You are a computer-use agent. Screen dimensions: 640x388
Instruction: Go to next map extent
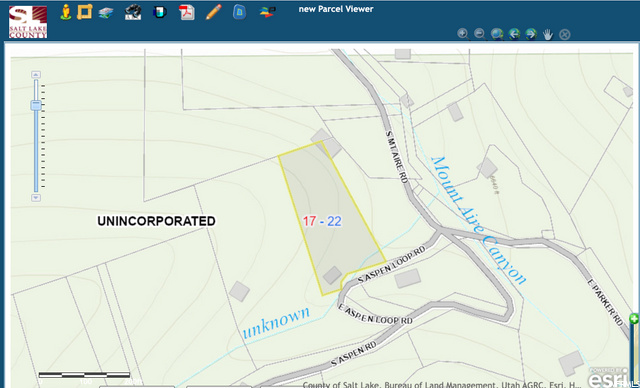point(531,34)
